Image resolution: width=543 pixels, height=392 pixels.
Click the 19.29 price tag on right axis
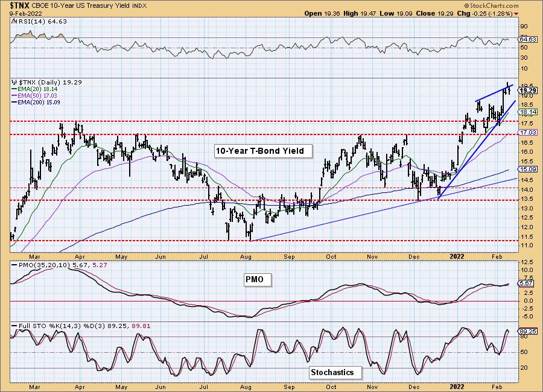[528, 90]
